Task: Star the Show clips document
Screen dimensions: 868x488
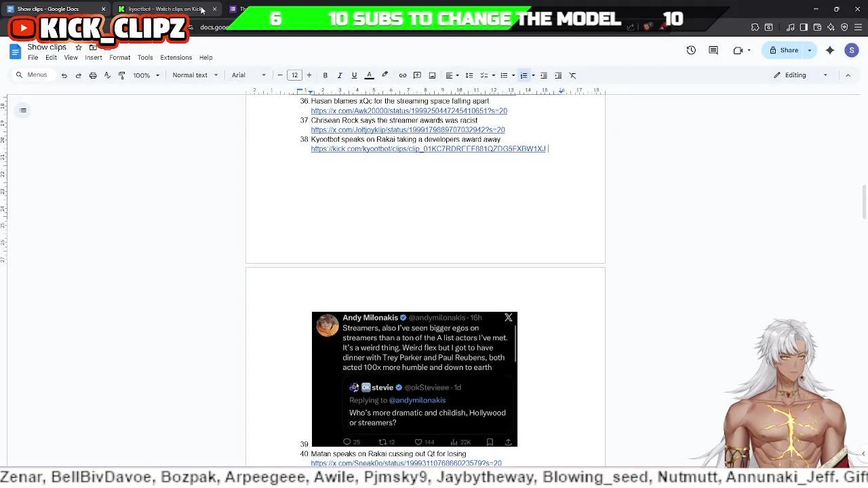Action: 79,47
